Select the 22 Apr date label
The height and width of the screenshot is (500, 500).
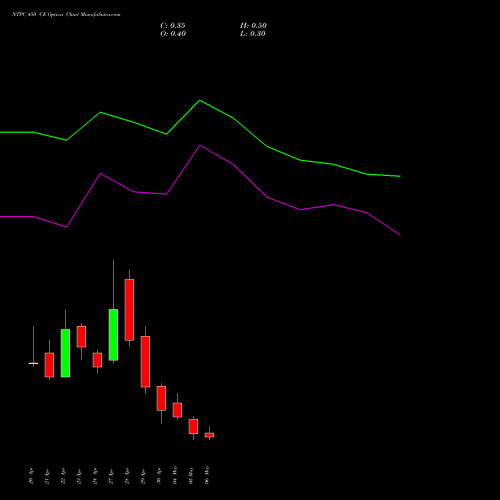pyautogui.click(x=63, y=476)
